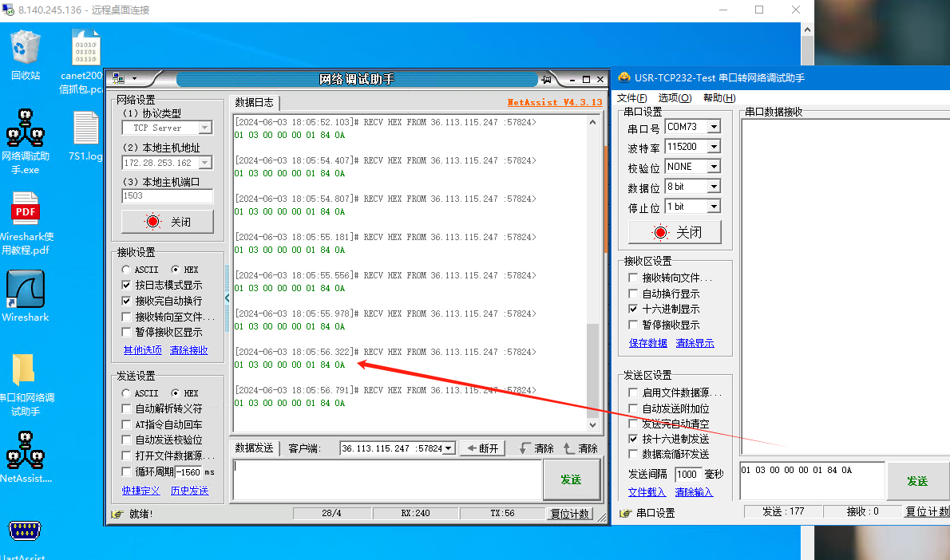
Task: Open the Recycle Bin desktop icon
Action: pyautogui.click(x=26, y=55)
